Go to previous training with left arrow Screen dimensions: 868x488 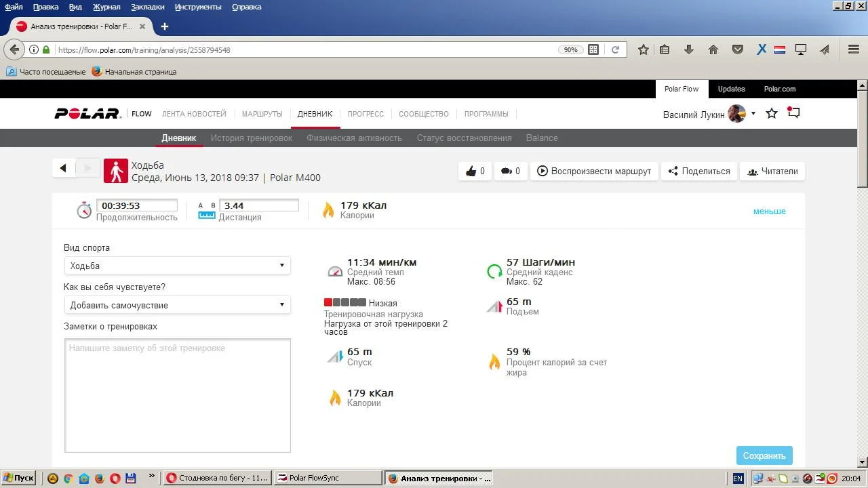pyautogui.click(x=63, y=169)
